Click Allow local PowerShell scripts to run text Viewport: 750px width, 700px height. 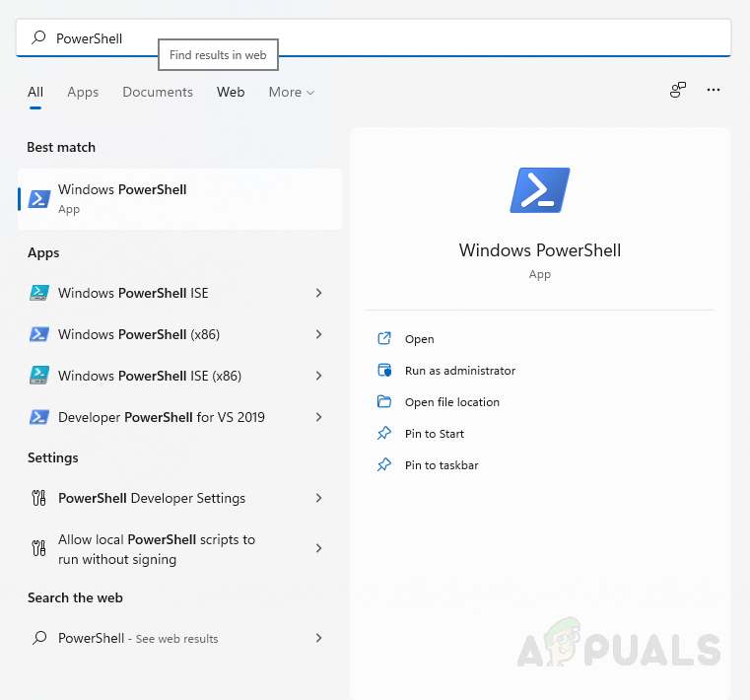[157, 549]
